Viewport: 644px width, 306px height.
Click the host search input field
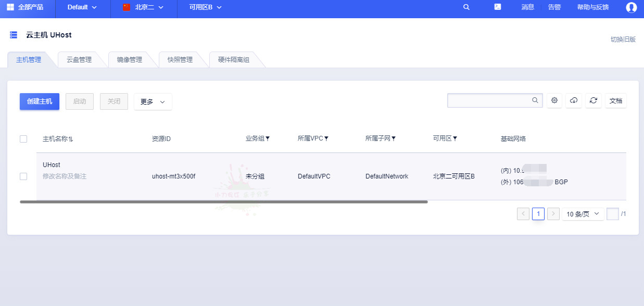point(489,100)
